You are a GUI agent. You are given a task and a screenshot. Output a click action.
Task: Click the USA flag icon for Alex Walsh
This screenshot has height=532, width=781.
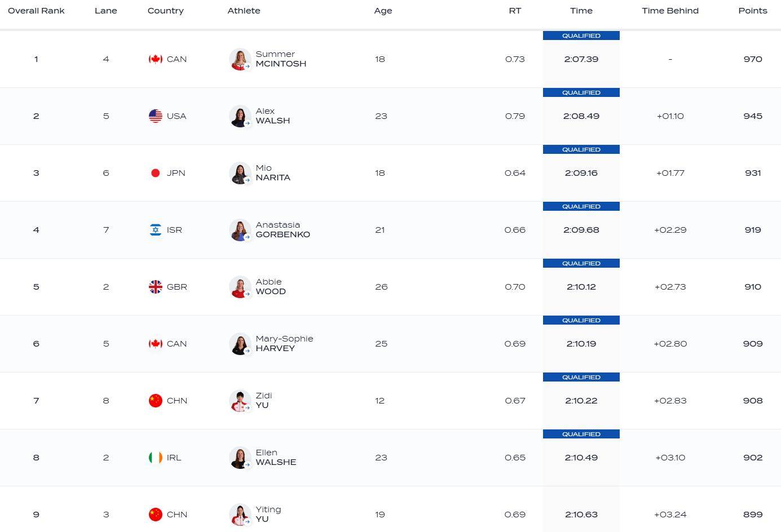click(156, 116)
